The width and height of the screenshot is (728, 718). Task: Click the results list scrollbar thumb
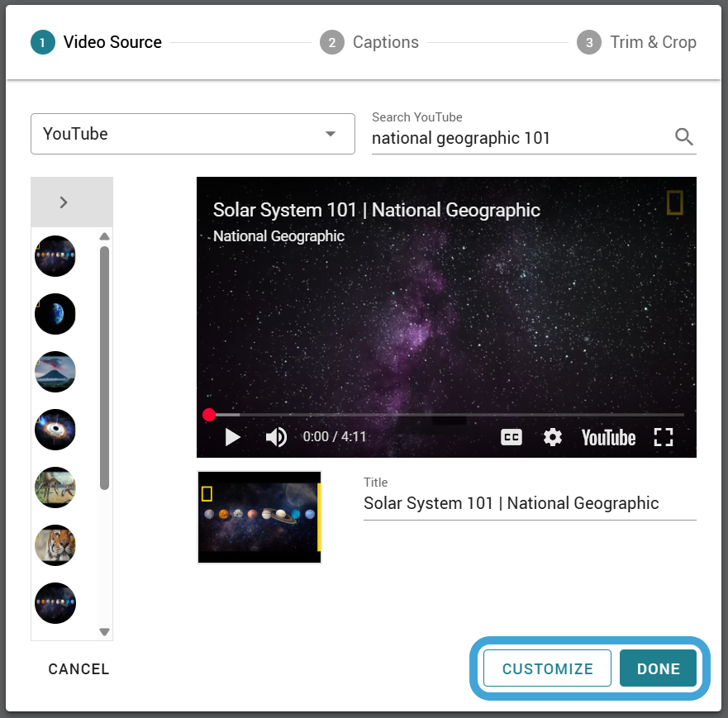click(104, 368)
